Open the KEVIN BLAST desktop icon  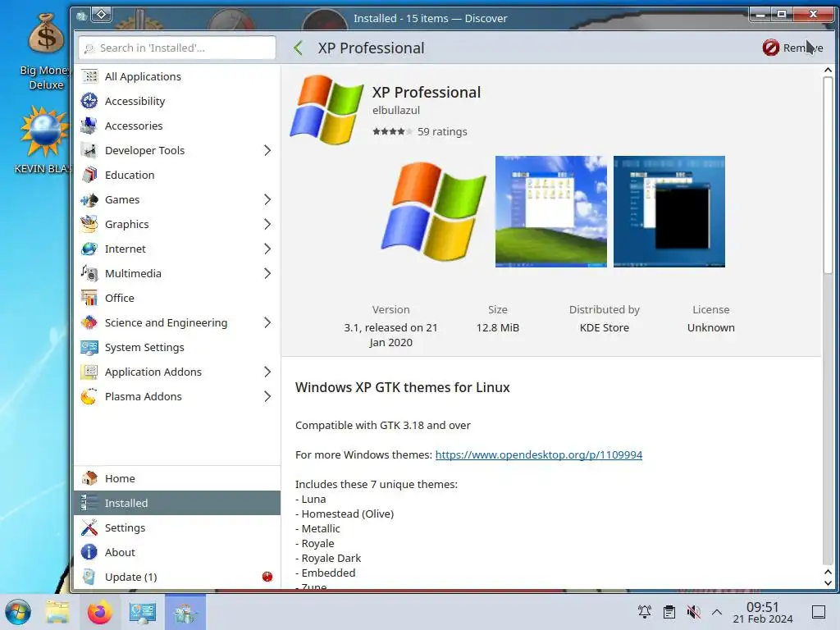click(44, 139)
